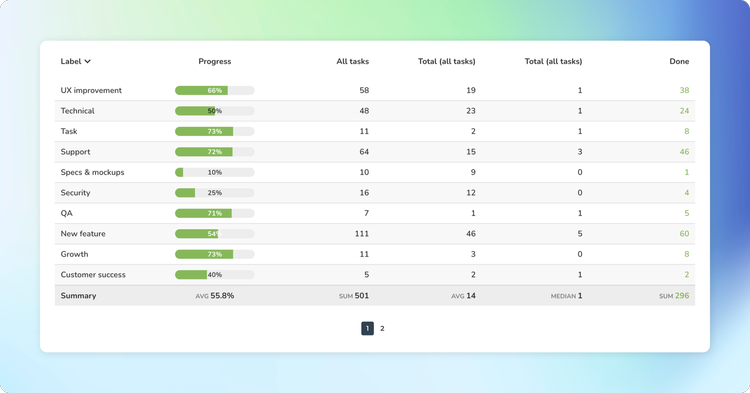
Task: Click the All tasks column header
Action: coord(353,61)
